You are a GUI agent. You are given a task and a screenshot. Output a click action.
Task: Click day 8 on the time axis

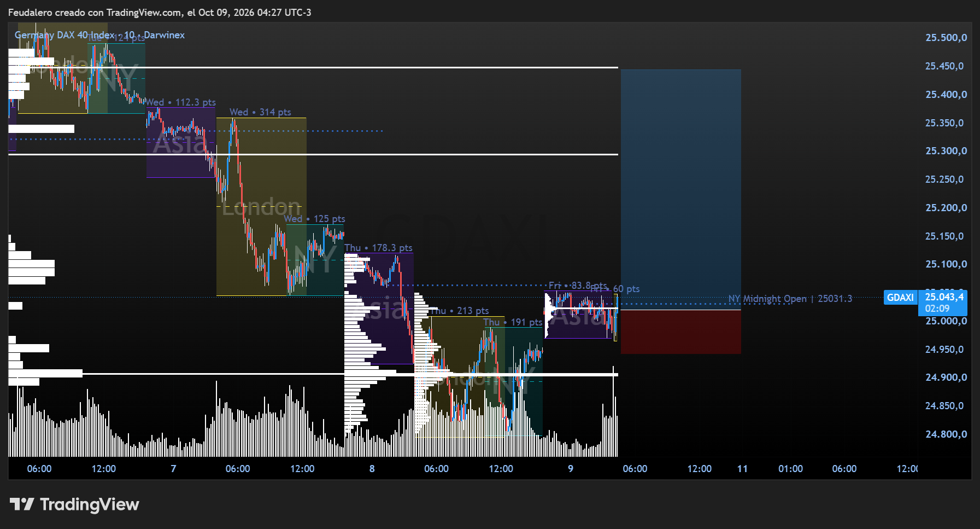372,469
